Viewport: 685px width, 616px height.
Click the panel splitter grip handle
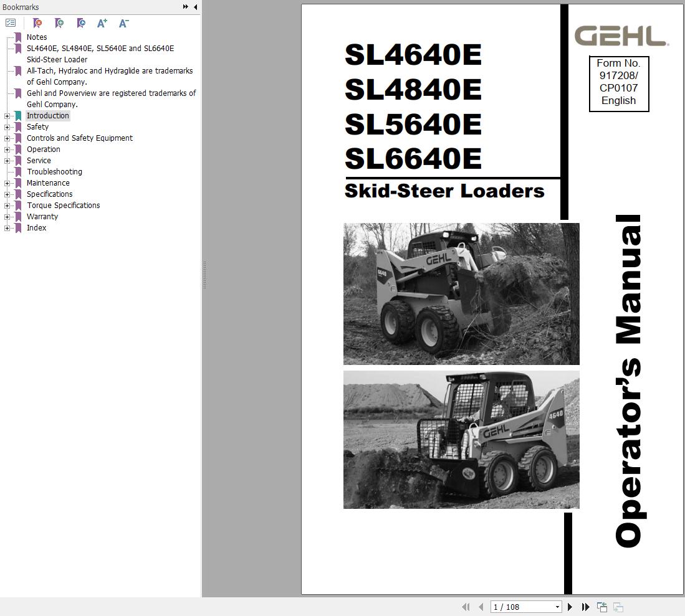204,275
